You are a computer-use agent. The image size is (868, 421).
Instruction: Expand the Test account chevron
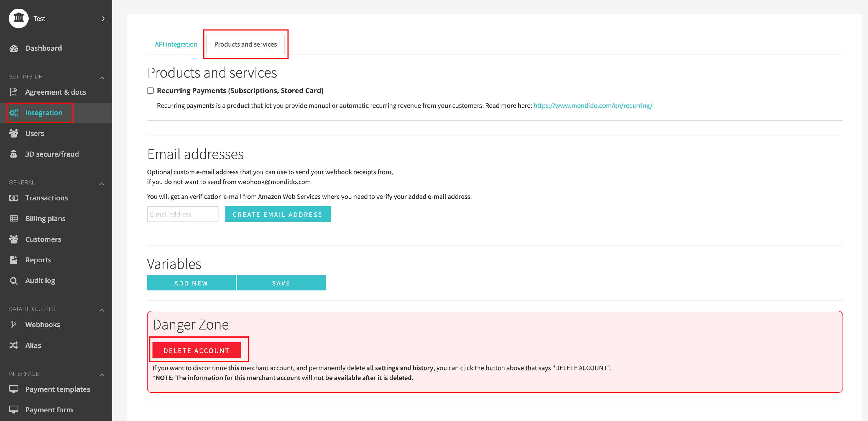point(103,19)
